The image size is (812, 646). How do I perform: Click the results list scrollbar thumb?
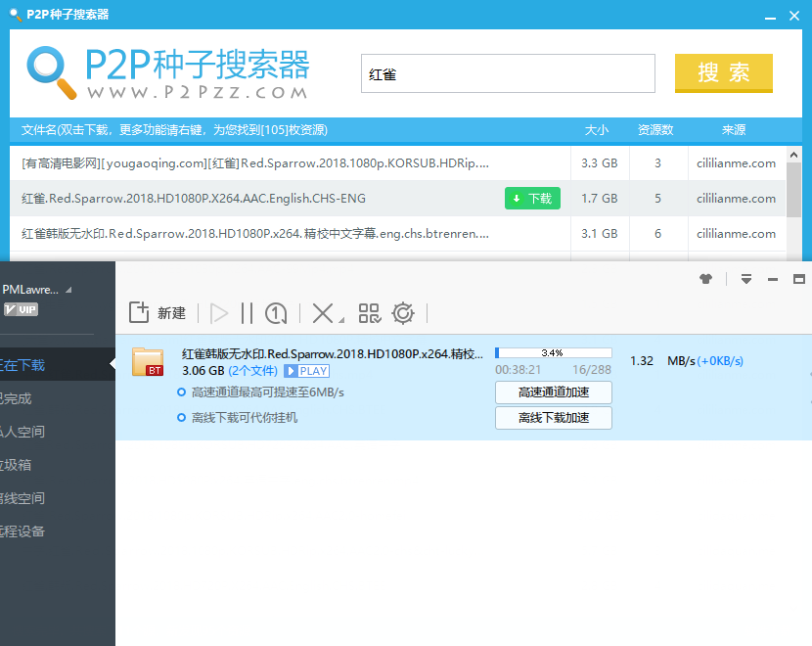point(793,190)
